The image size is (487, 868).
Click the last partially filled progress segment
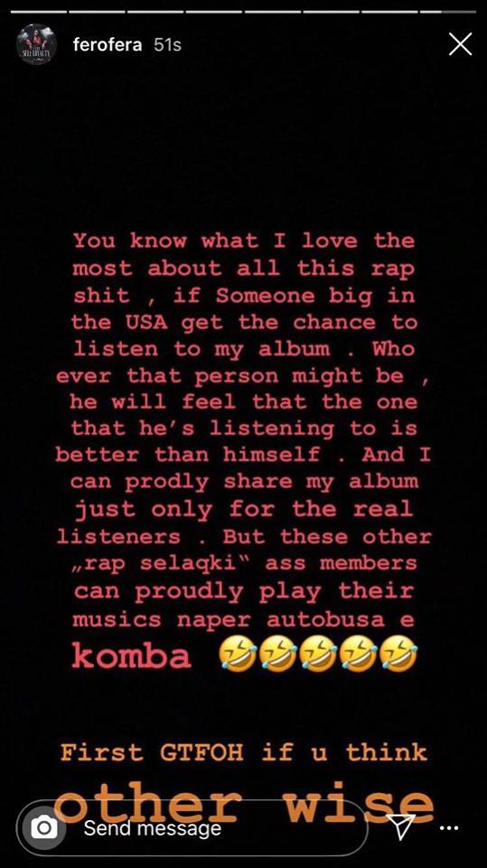[447, 12]
